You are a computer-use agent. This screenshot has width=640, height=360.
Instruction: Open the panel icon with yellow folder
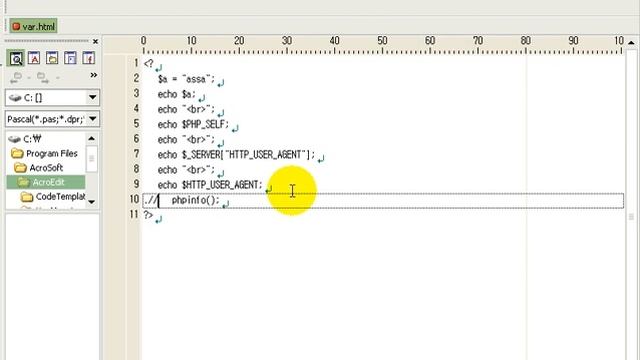pos(52,59)
